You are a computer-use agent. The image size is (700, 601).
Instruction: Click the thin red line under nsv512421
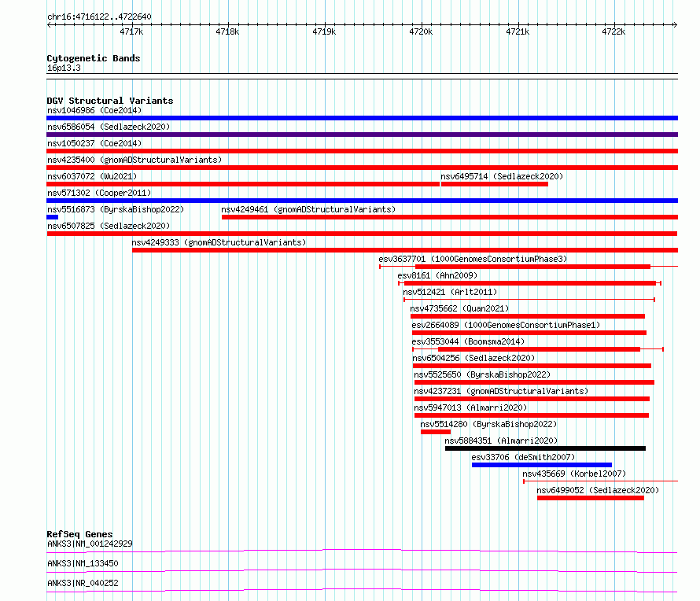coord(529,300)
